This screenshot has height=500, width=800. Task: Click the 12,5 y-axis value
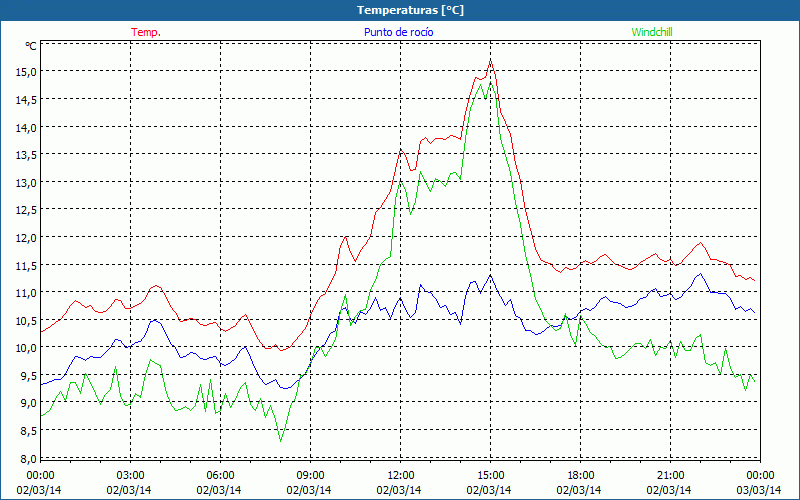click(x=26, y=210)
